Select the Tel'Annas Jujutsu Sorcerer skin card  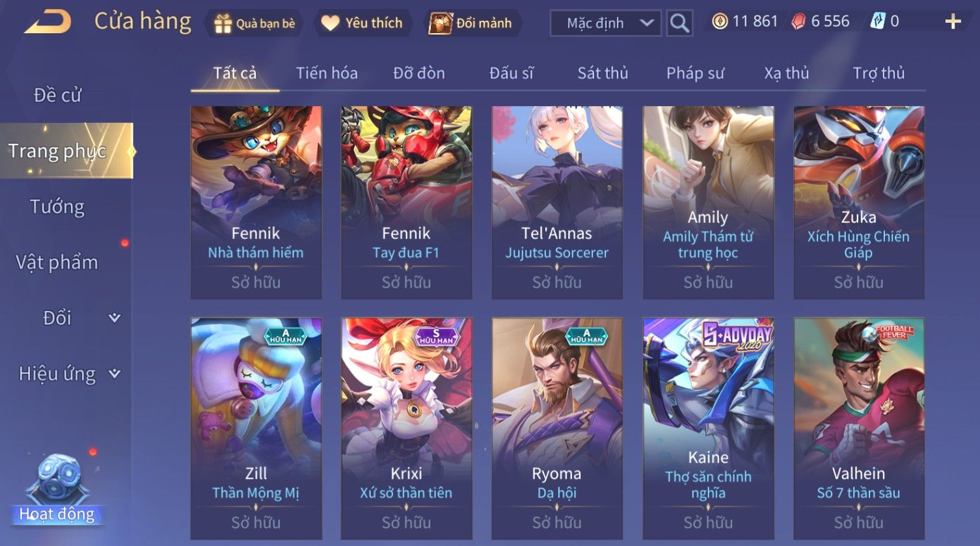(x=557, y=202)
